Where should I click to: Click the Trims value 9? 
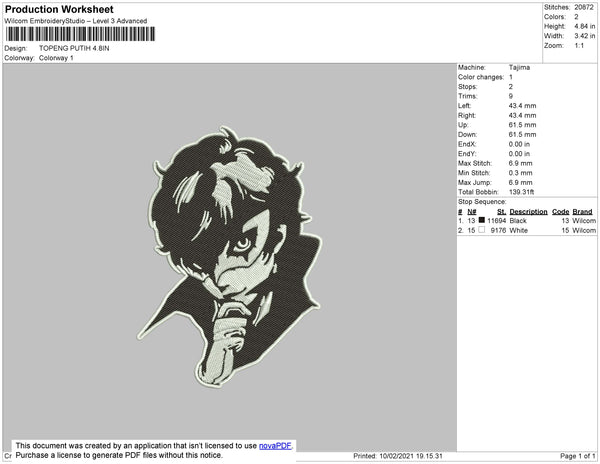(x=511, y=96)
